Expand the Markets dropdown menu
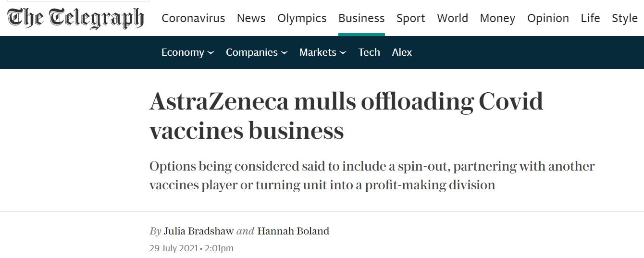 click(323, 52)
